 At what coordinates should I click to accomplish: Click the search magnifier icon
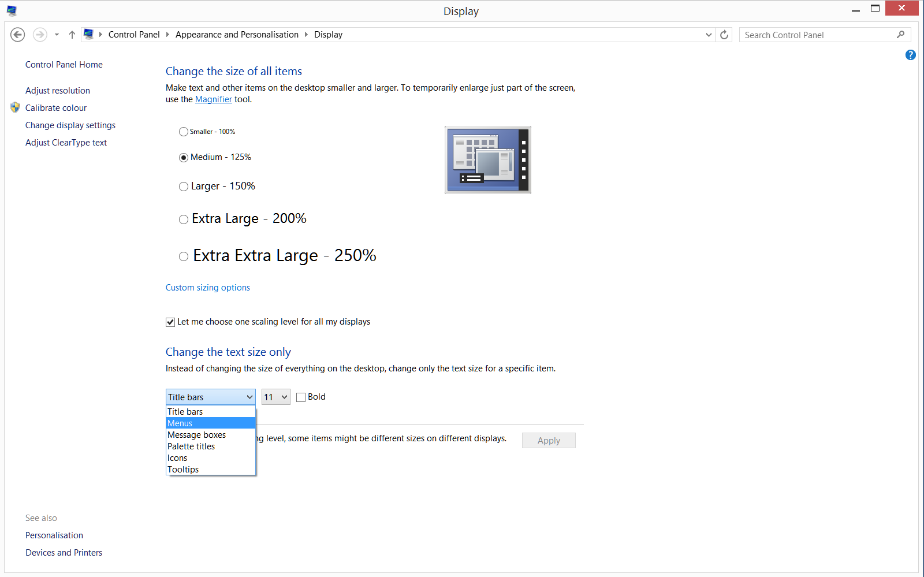[900, 35]
